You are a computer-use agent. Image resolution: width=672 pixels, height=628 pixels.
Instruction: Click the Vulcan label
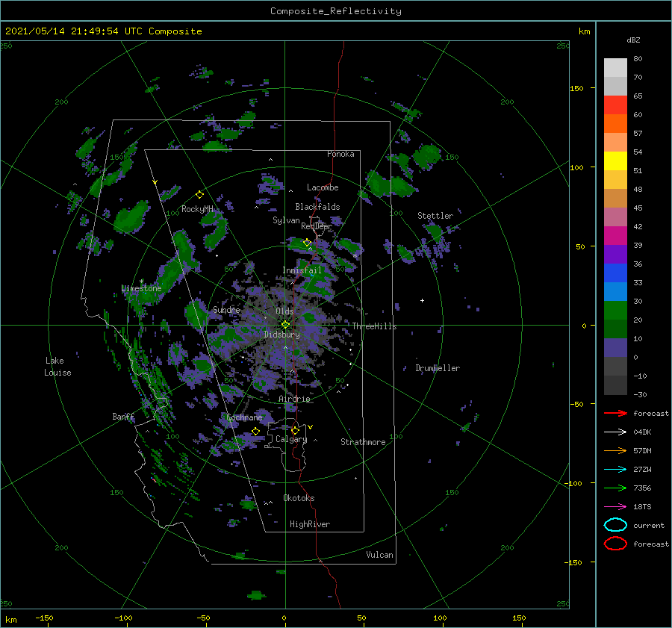tap(379, 555)
